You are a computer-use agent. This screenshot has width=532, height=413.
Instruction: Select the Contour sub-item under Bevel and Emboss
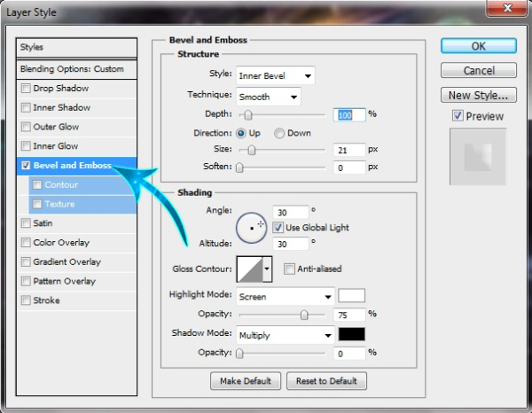[61, 185]
